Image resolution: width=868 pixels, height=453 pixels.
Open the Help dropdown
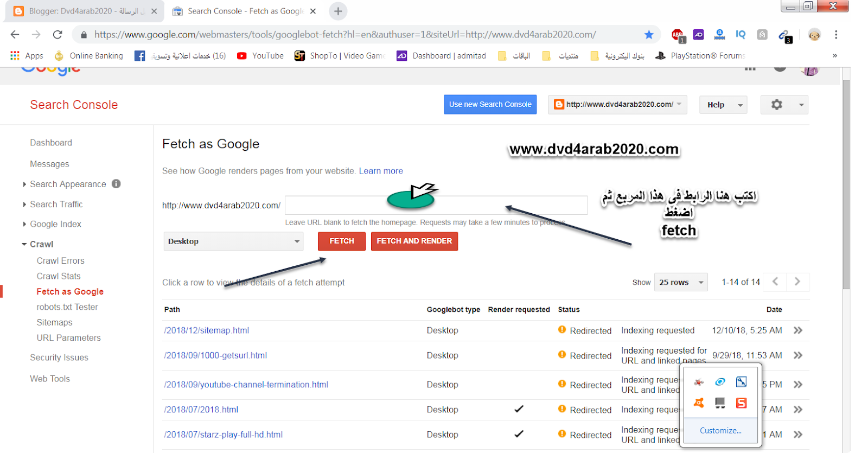tap(723, 105)
